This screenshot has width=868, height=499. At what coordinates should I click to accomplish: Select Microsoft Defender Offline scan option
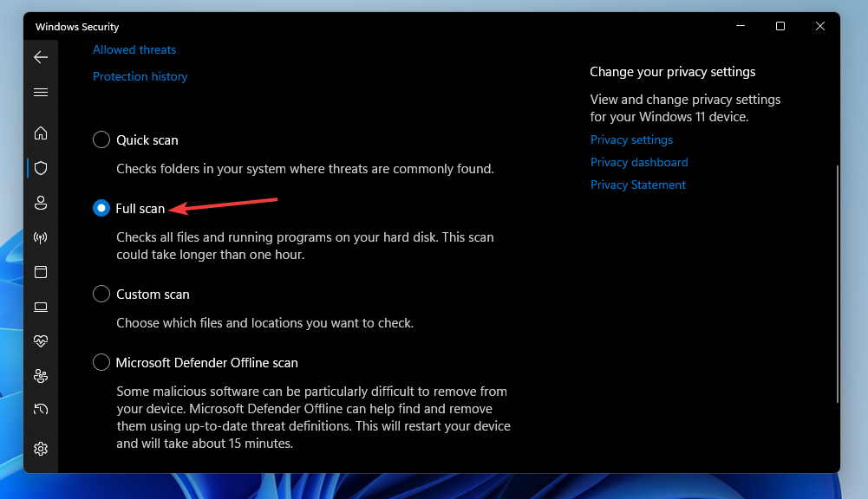click(x=101, y=362)
